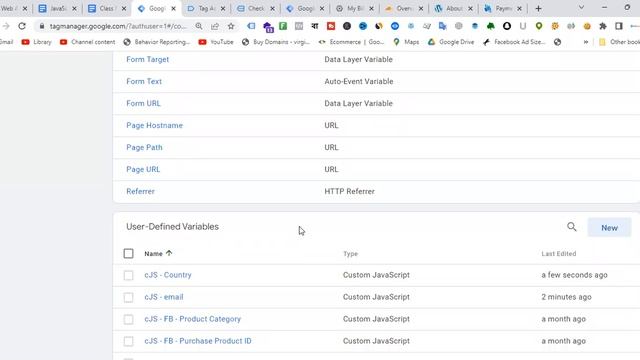Switch to the Class document tab

(107, 9)
